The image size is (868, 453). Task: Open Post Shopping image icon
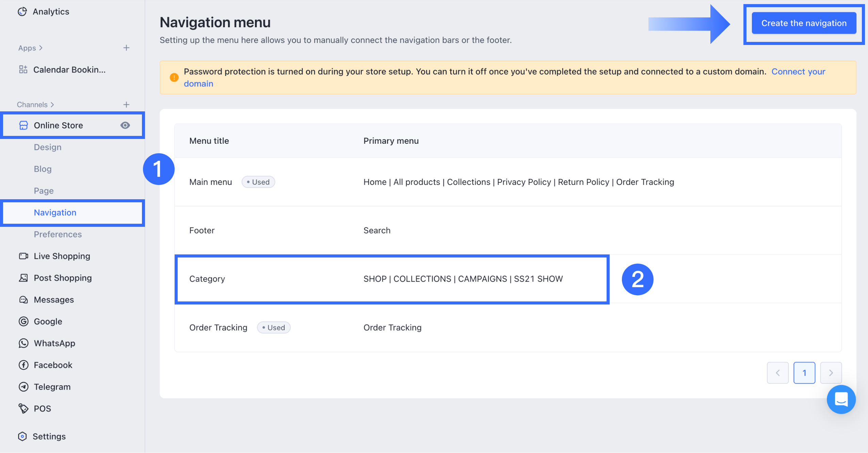pyautogui.click(x=23, y=278)
